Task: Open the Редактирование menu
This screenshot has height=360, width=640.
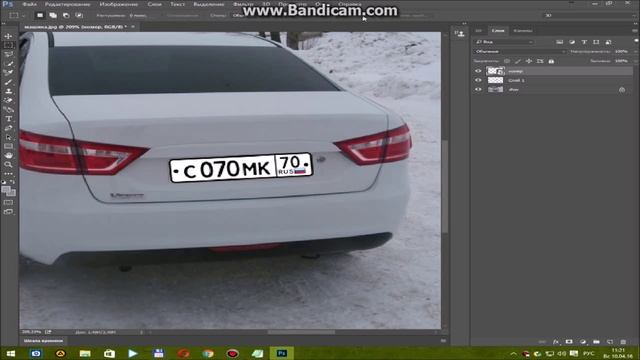Action: (67, 4)
